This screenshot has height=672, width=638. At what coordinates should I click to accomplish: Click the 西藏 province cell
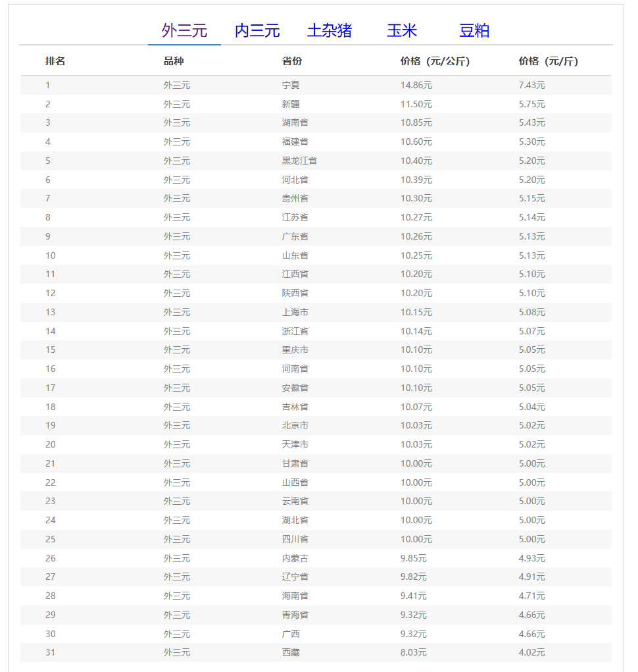291,653
